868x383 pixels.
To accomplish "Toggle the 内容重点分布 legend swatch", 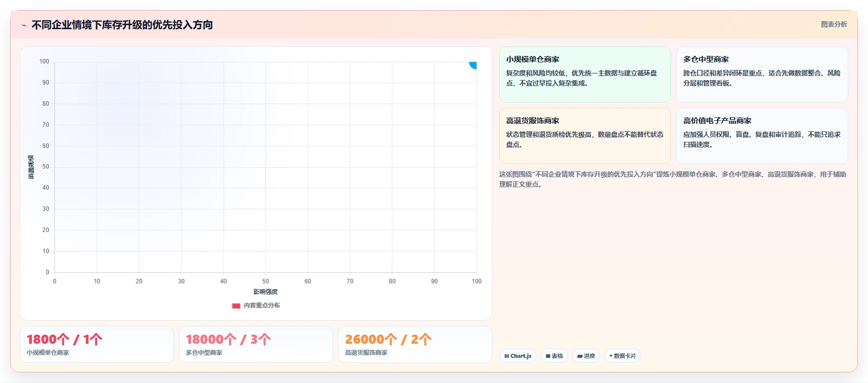I will pos(236,305).
